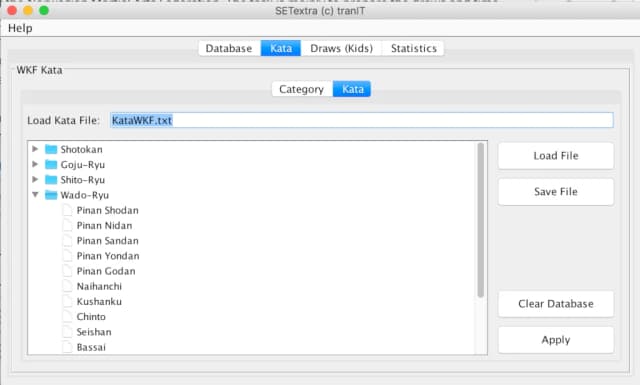Click the Apply button
This screenshot has width=640, height=385.
point(556,340)
